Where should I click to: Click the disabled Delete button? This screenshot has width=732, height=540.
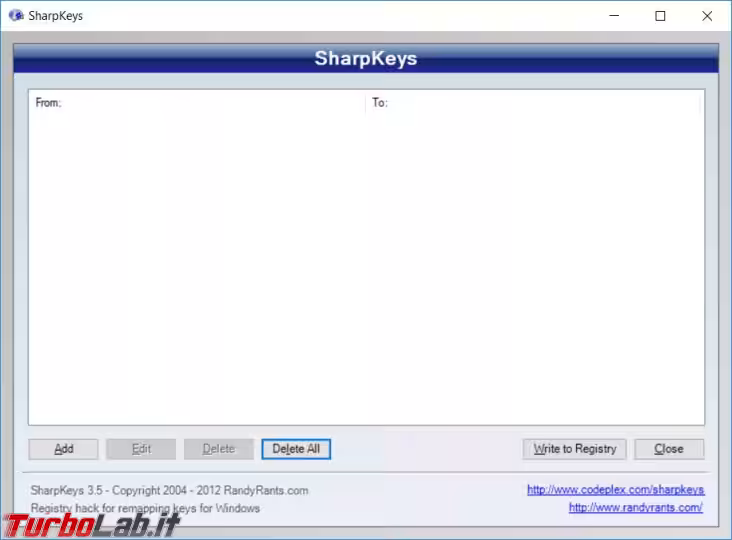[218, 449]
